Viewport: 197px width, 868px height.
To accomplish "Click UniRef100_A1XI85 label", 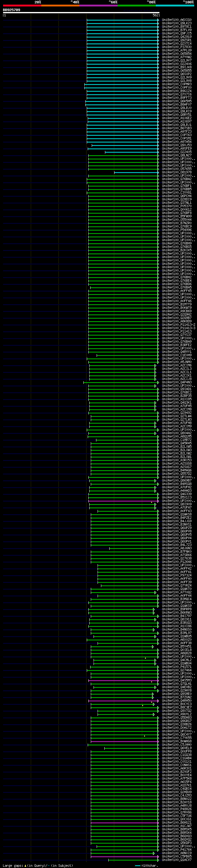I will click(x=177, y=399).
